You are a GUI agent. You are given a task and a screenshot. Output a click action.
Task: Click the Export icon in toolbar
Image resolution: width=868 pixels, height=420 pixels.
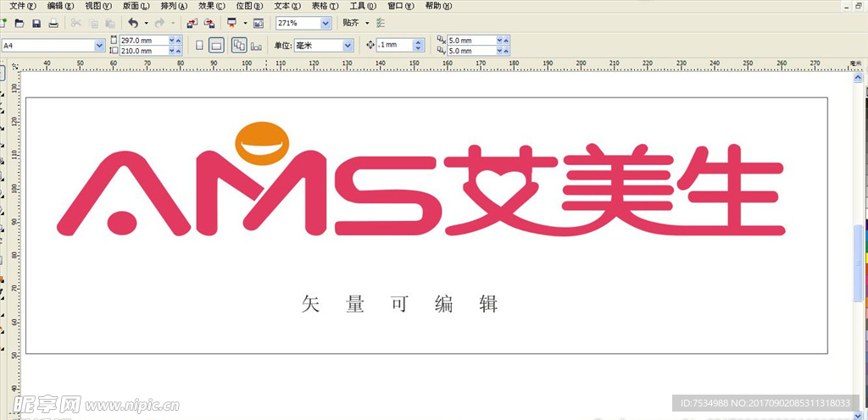tap(209, 23)
